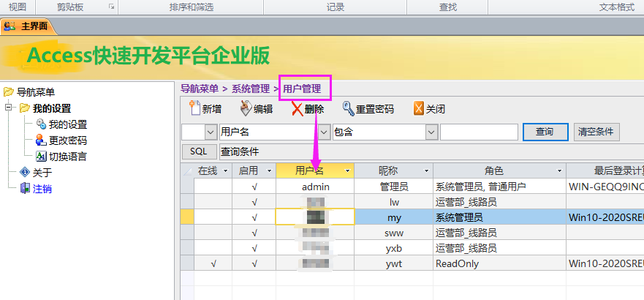Click the 系统管理员, 普通用户 role cell

point(499,187)
